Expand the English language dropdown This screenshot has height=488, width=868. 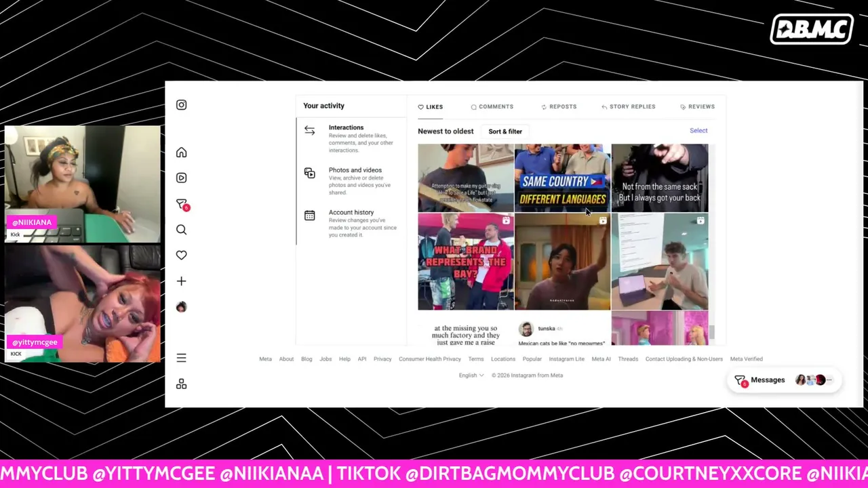tap(471, 375)
